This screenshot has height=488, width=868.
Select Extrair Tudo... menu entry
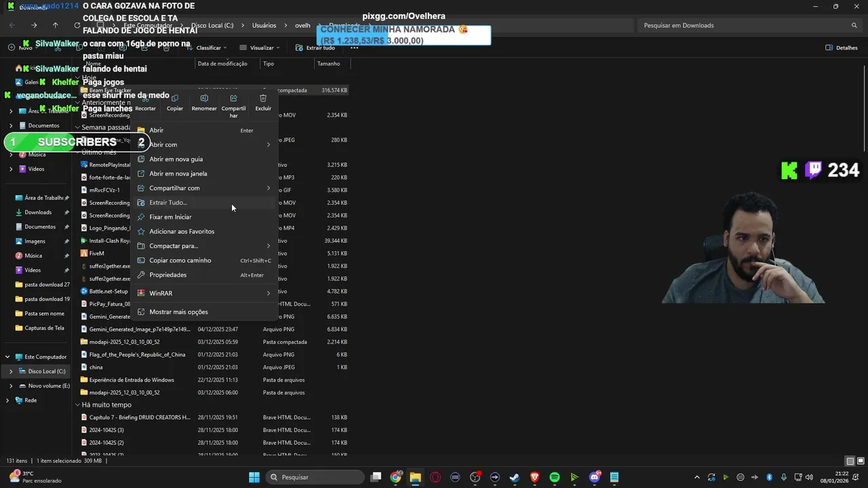pos(204,203)
